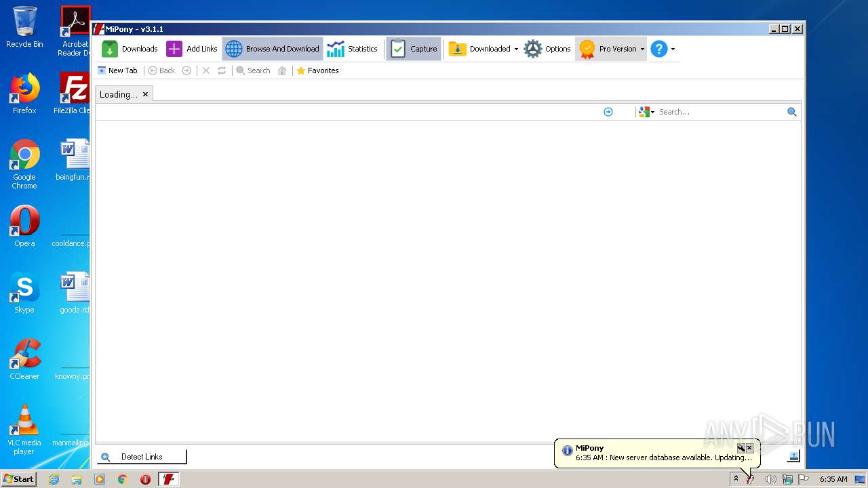Screen dimensions: 868x488
Task: Click the Back navigation button
Action: pos(161,70)
